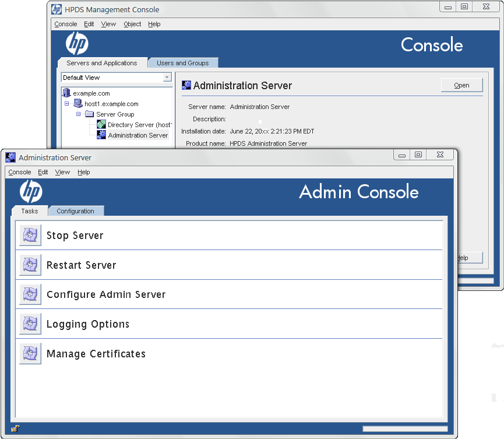This screenshot has width=504, height=439.
Task: Open Help menu in Administration Server window
Action: (x=83, y=172)
